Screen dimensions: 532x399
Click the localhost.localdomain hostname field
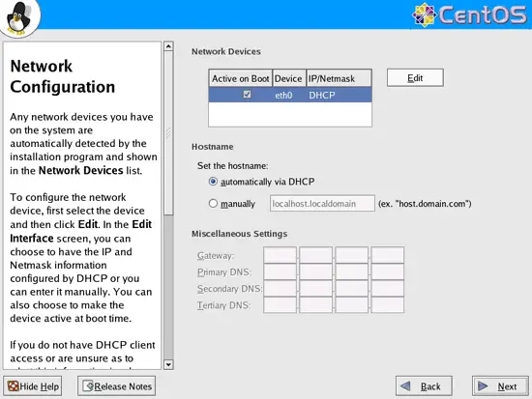[322, 204]
